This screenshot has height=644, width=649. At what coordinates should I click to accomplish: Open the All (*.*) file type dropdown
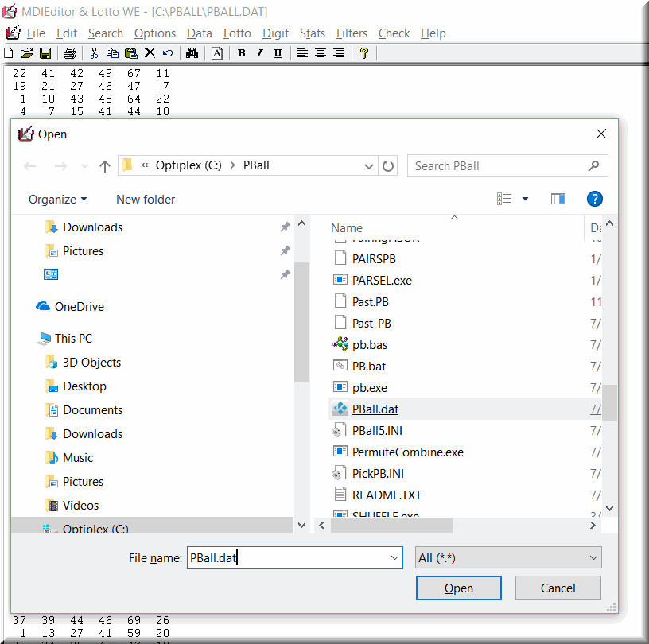(x=508, y=558)
